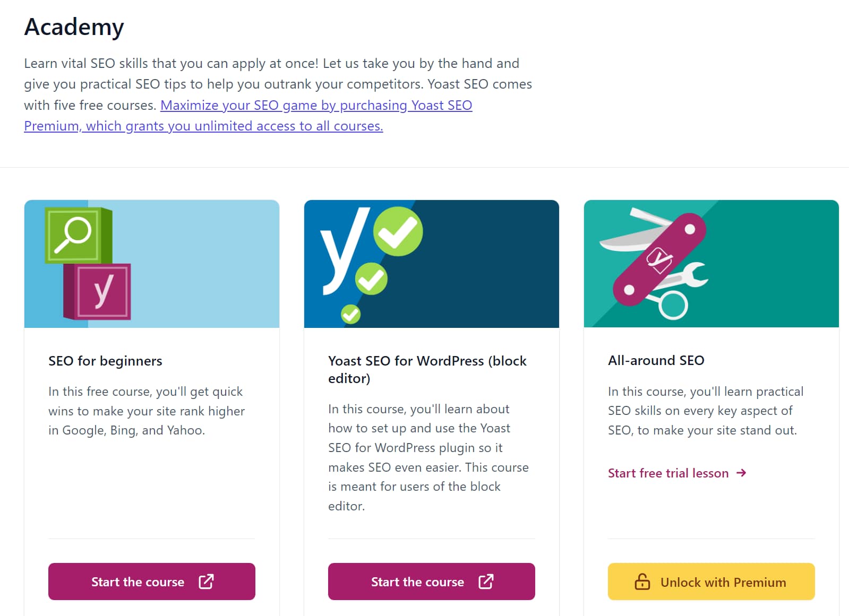This screenshot has width=849, height=616.
Task: Start the Yoast SEO for WordPress course
Action: 431,582
